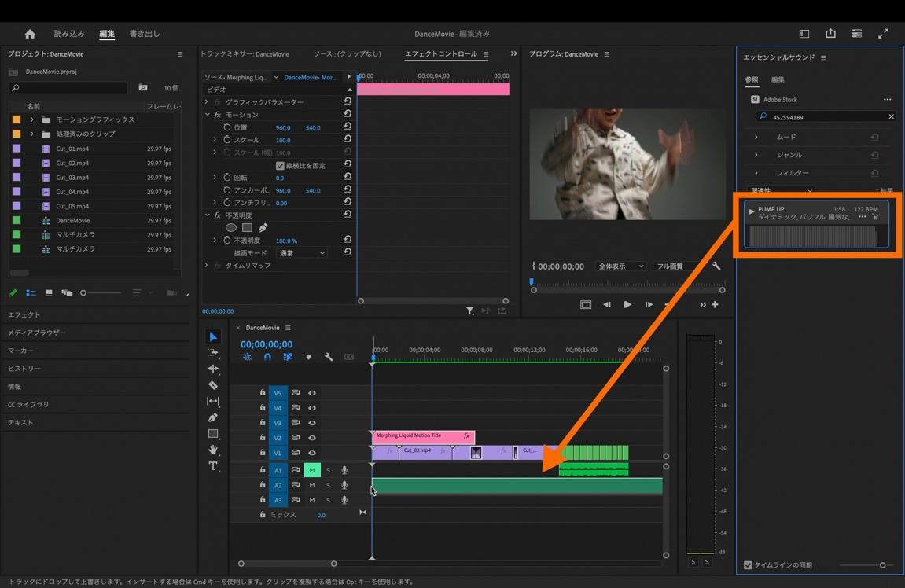Image resolution: width=905 pixels, height=588 pixels.
Task: Expand the モーショングラフィックス folder
Action: [32, 119]
